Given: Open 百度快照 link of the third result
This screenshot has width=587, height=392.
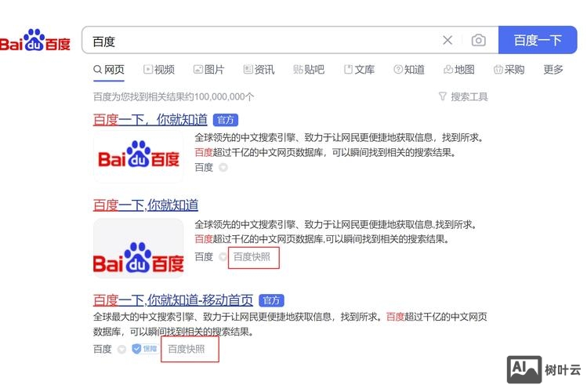Looking at the screenshot, I should click(187, 350).
